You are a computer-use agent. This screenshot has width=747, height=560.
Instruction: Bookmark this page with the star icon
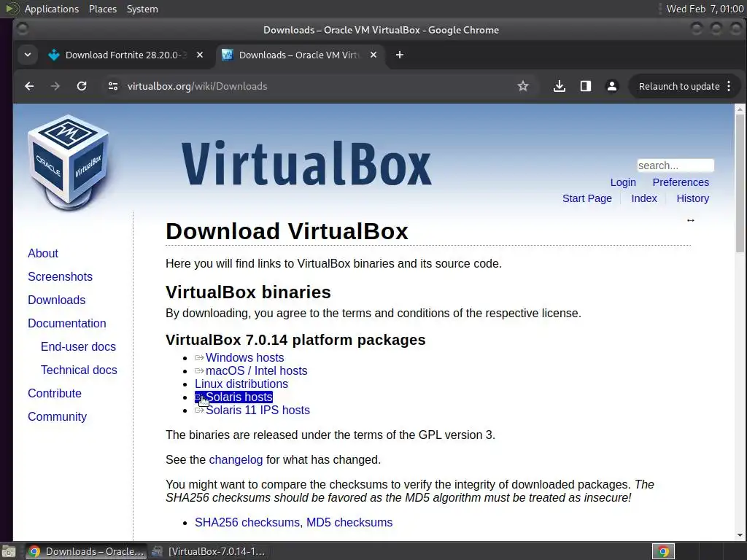click(522, 86)
